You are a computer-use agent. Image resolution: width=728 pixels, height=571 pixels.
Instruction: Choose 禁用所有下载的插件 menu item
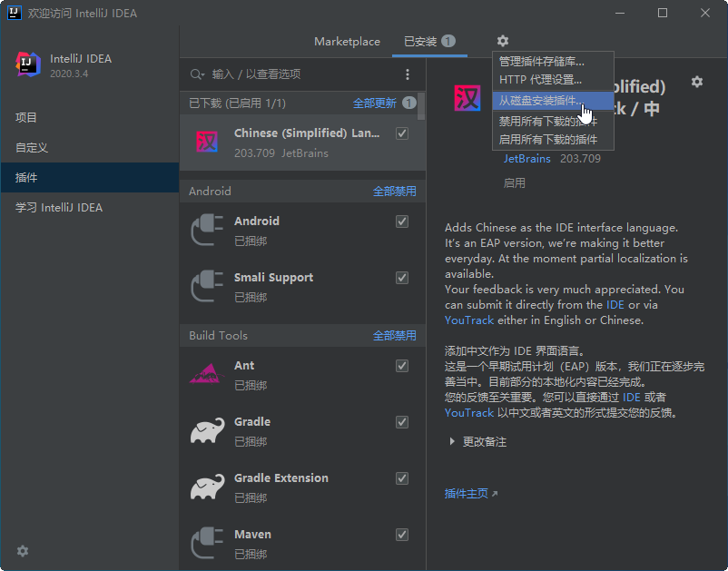[553, 122]
